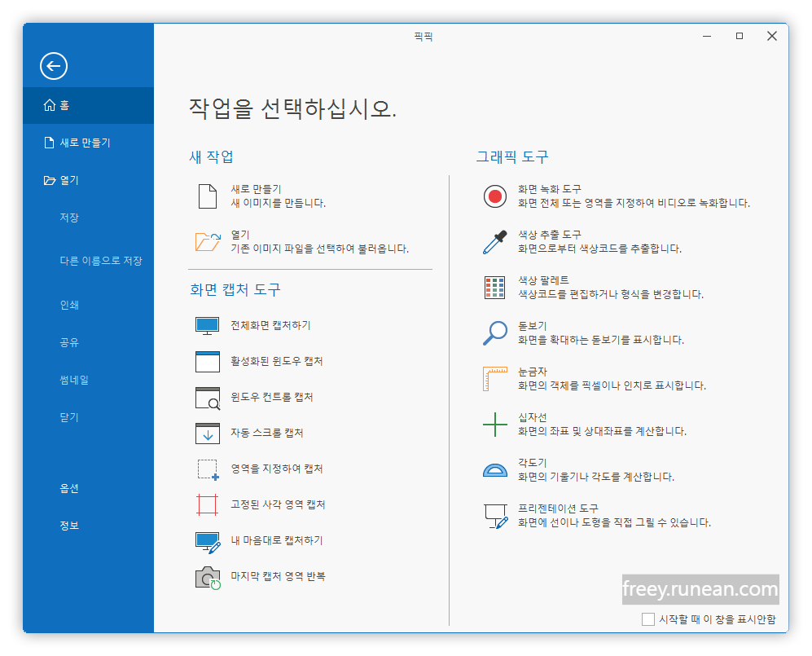Go back using the arrow button
Viewport: 812px width, 656px height.
(x=53, y=66)
